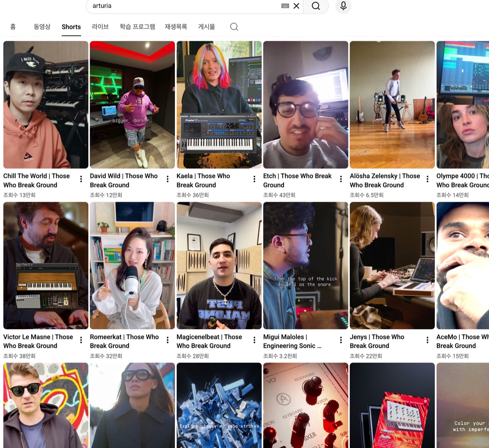Screen dimensions: 489x448
Task: Click the voice search microphone icon
Action: (x=343, y=6)
